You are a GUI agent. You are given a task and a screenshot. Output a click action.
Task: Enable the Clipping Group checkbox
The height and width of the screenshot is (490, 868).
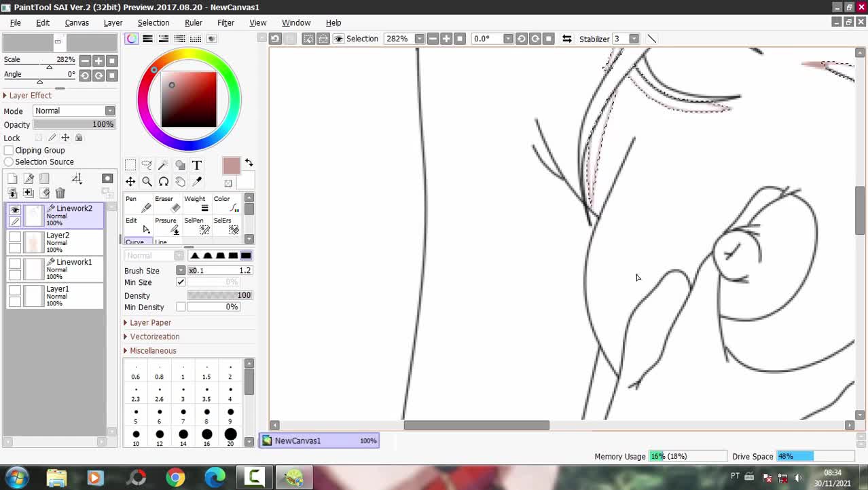pos(9,150)
